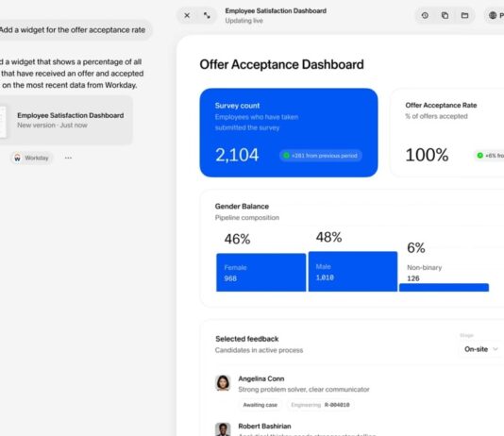This screenshot has height=436, width=504.
Task: Click the Male bar showing 1,010
Action: 353,272
